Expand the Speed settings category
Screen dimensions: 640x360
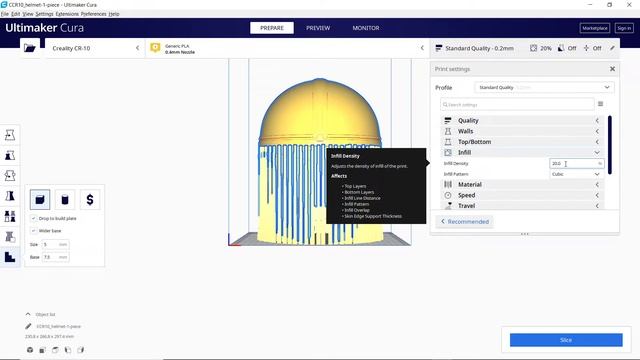coord(522,195)
